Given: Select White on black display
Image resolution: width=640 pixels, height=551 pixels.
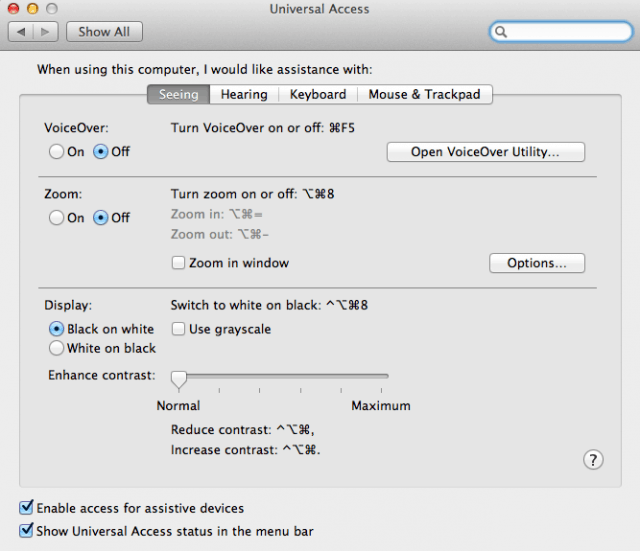Looking at the screenshot, I should click(x=56, y=348).
